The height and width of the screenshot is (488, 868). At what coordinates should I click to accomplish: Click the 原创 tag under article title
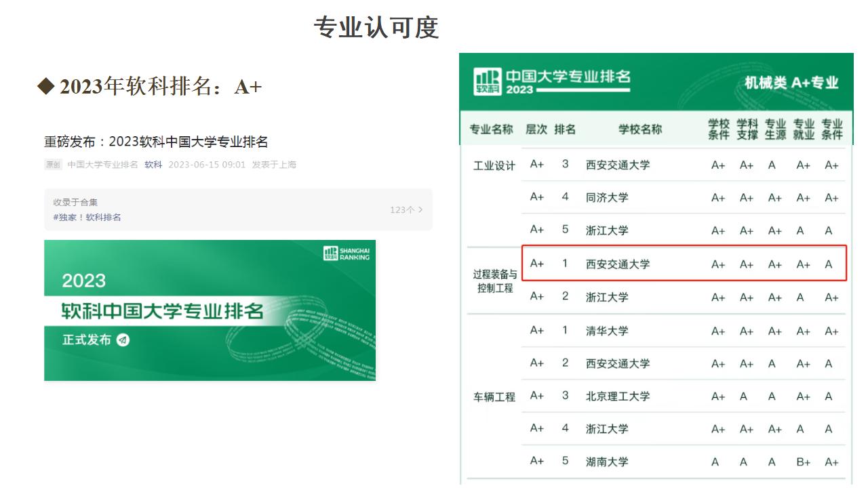[53, 165]
